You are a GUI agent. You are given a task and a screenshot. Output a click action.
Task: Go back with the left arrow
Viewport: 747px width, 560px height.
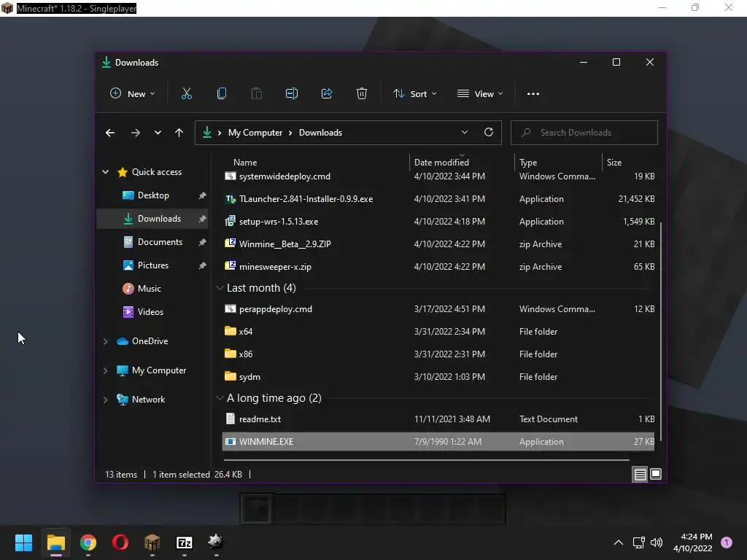click(x=110, y=133)
